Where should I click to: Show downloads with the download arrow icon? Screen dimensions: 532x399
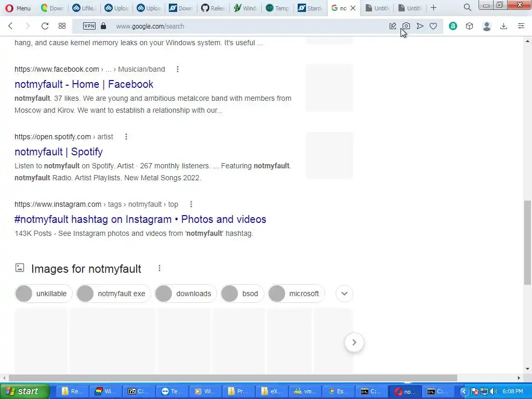coord(504,26)
